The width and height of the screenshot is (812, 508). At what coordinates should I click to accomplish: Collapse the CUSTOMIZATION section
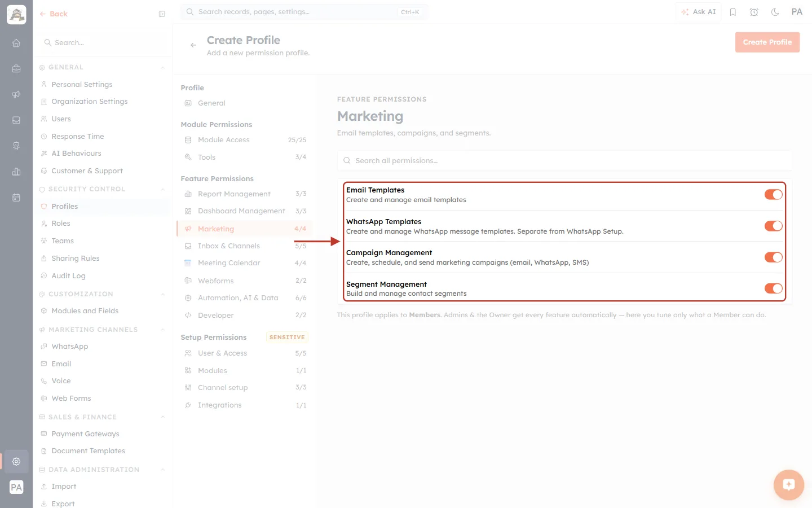pyautogui.click(x=163, y=294)
